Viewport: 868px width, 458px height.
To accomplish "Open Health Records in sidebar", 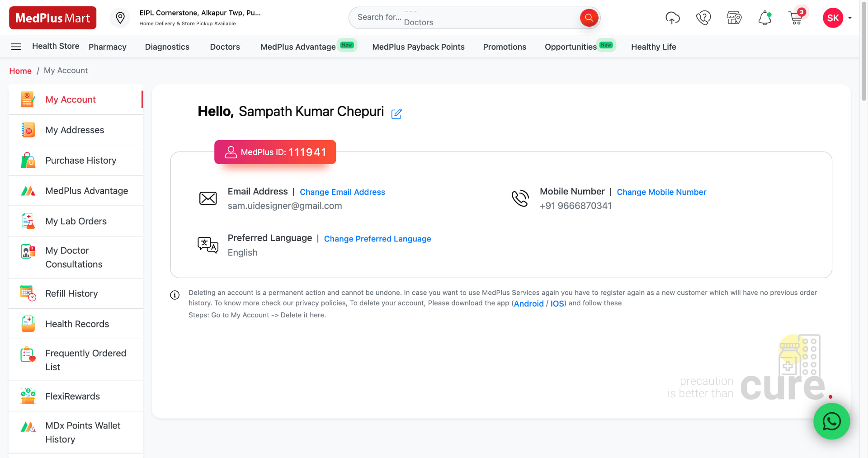I will click(x=76, y=324).
